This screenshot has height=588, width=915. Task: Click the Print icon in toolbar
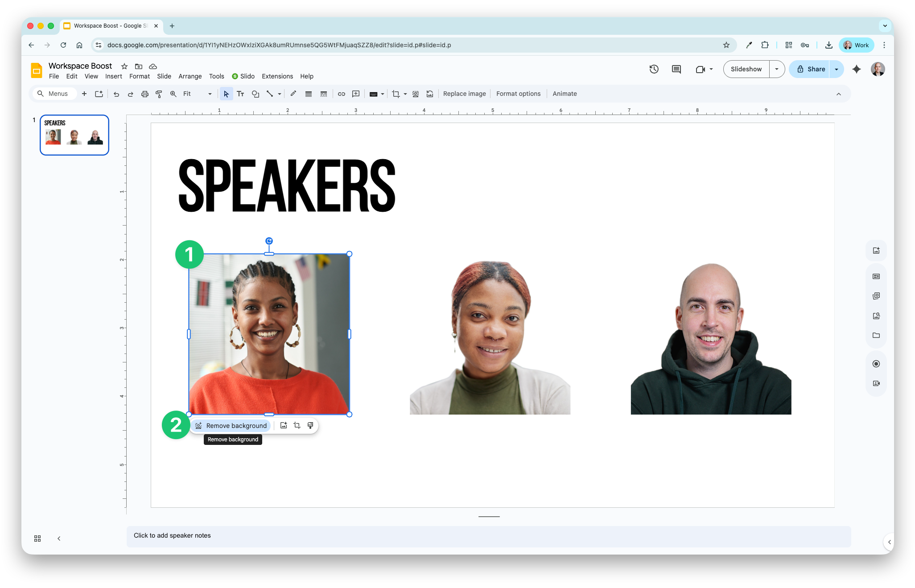click(144, 94)
